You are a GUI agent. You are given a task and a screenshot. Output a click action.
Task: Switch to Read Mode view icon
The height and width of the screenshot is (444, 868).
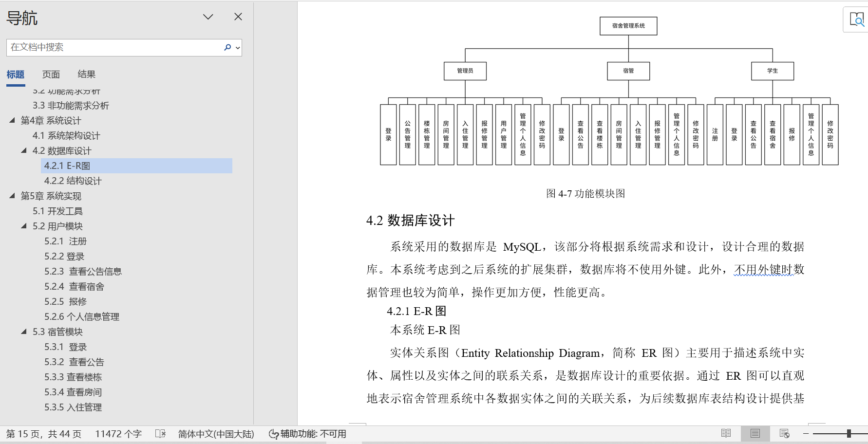click(726, 433)
